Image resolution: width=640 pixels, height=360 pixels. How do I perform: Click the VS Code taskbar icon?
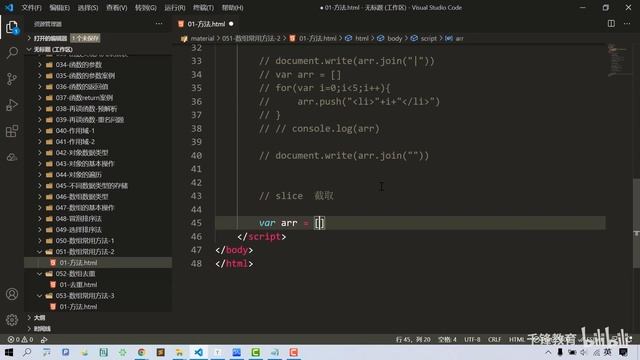click(x=198, y=352)
